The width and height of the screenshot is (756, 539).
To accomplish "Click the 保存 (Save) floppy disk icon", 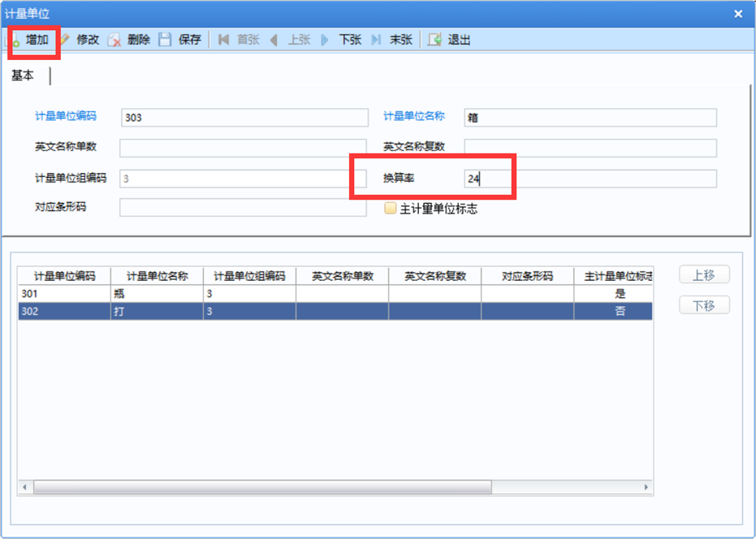I will click(x=165, y=40).
